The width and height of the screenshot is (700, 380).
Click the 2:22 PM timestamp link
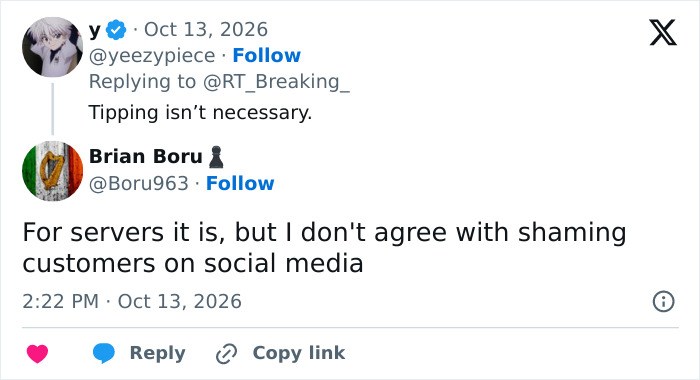point(132,301)
